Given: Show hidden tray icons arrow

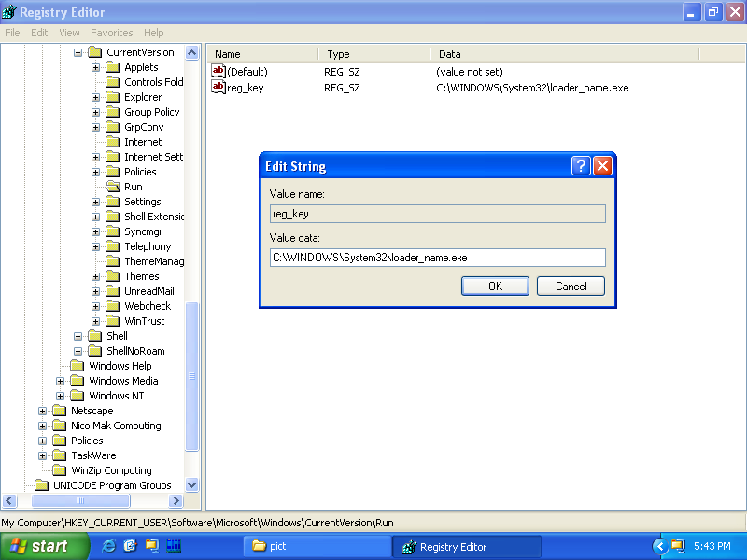Looking at the screenshot, I should pyautogui.click(x=660, y=546).
